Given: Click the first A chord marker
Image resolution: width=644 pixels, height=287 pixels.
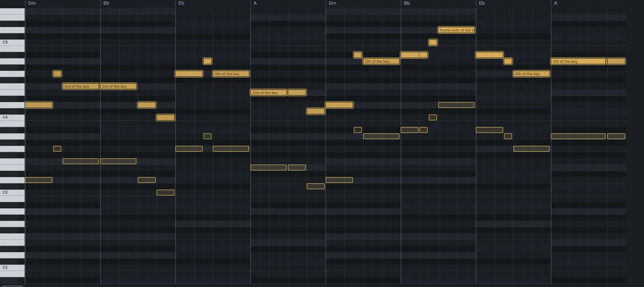Looking at the screenshot, I should click(255, 3).
